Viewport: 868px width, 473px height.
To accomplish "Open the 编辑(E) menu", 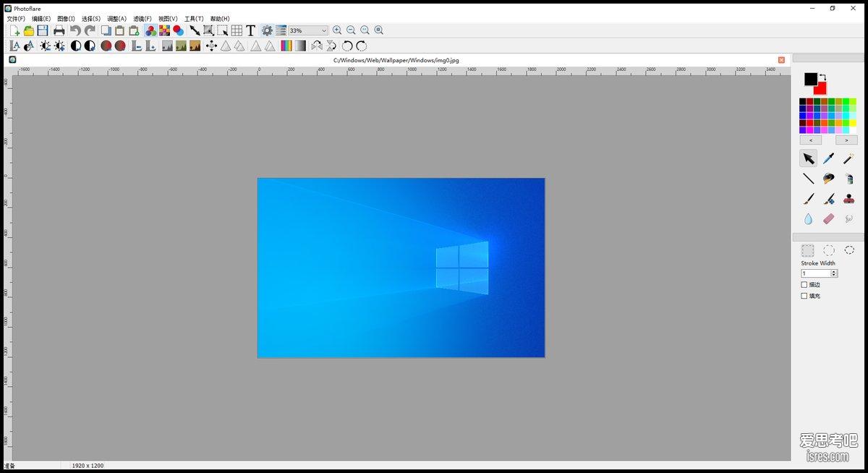I will pos(41,19).
